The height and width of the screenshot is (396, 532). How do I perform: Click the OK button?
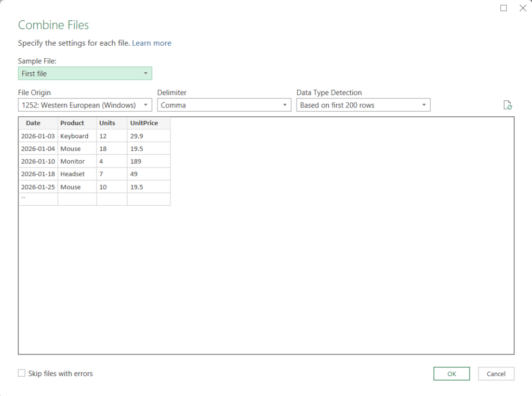[x=451, y=374]
